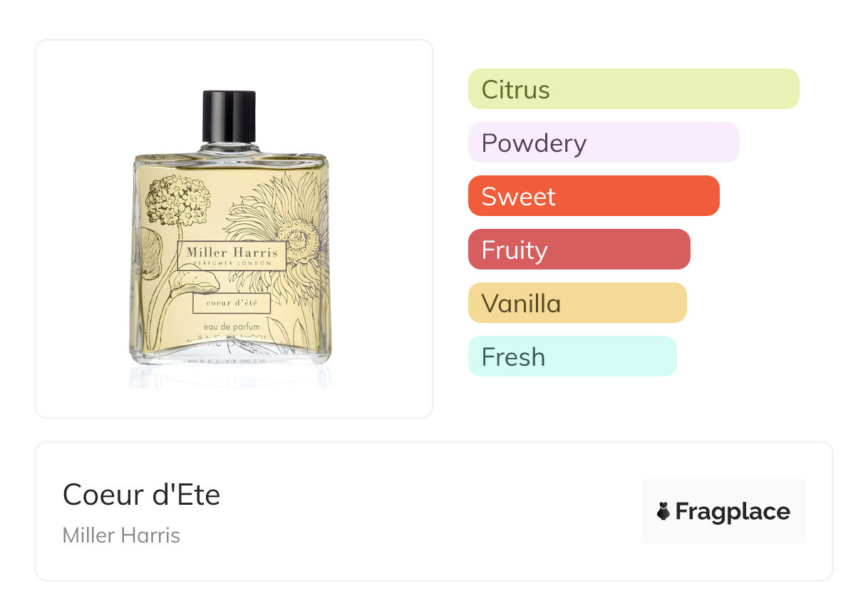This screenshot has width=868, height=616.
Task: Click the orange Sweet accord bar
Action: [x=593, y=196]
